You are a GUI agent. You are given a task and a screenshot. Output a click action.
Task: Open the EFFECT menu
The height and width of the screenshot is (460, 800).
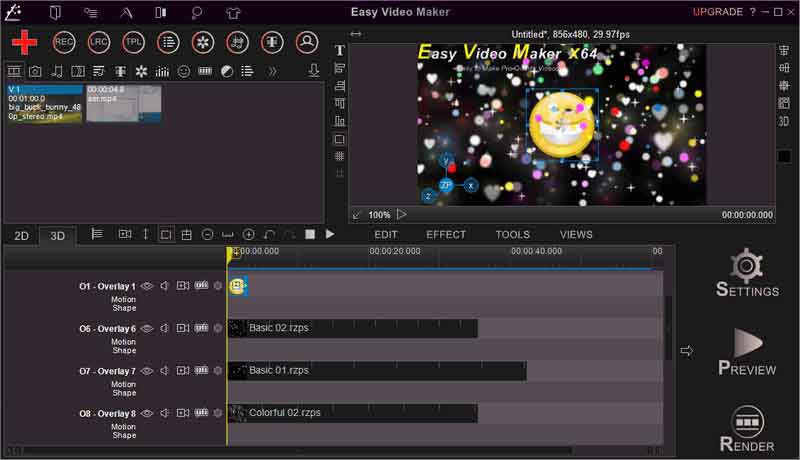click(446, 235)
